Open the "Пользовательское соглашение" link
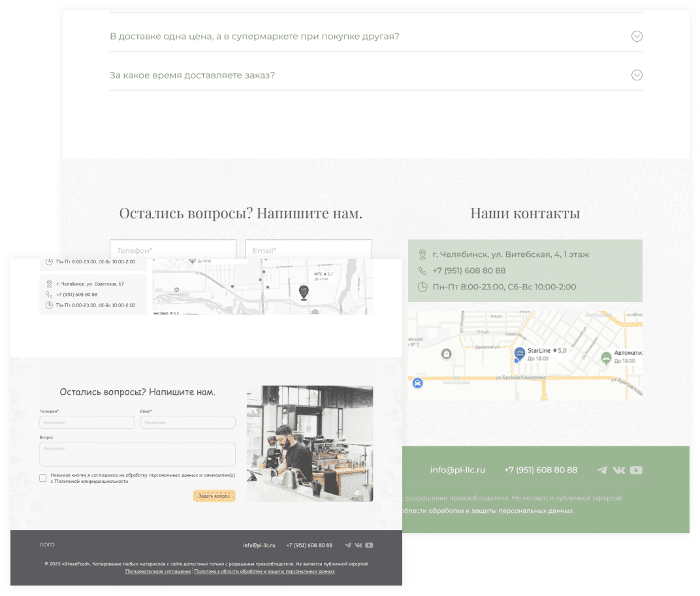The height and width of the screenshot is (596, 700). click(x=159, y=572)
